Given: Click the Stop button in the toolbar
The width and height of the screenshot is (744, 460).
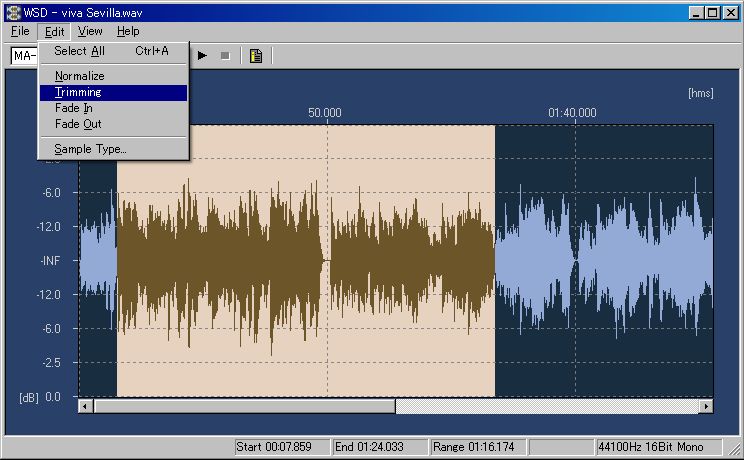Looking at the screenshot, I should pyautogui.click(x=225, y=56).
